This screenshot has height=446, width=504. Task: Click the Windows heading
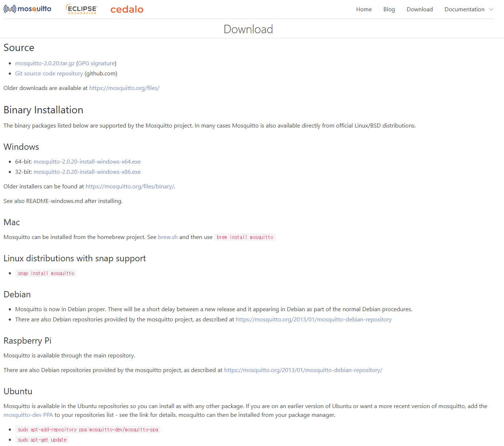(21, 147)
